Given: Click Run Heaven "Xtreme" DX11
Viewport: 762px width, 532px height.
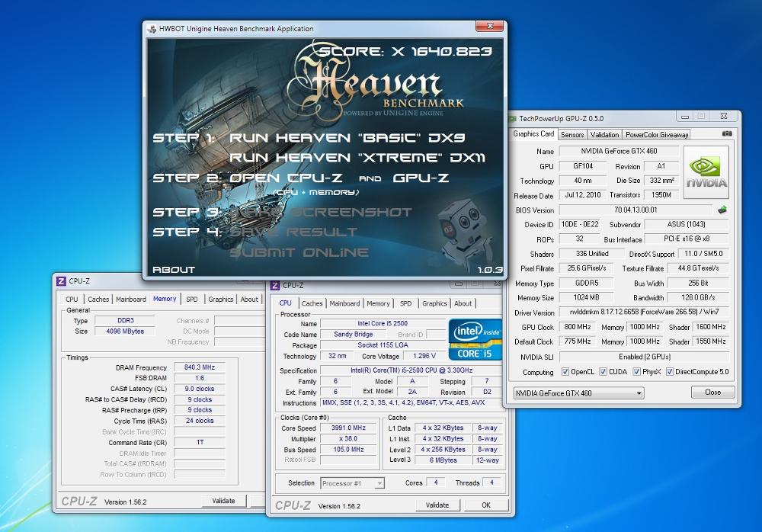Looking at the screenshot, I should 357,158.
